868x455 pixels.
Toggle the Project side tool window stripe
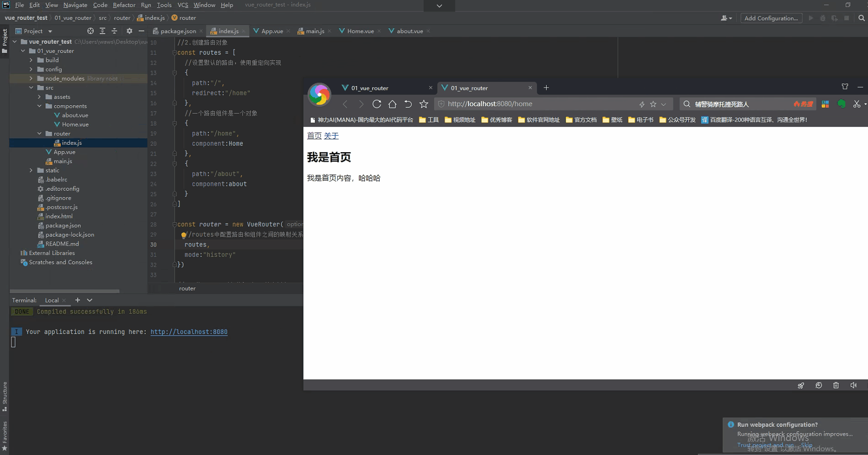pyautogui.click(x=4, y=41)
